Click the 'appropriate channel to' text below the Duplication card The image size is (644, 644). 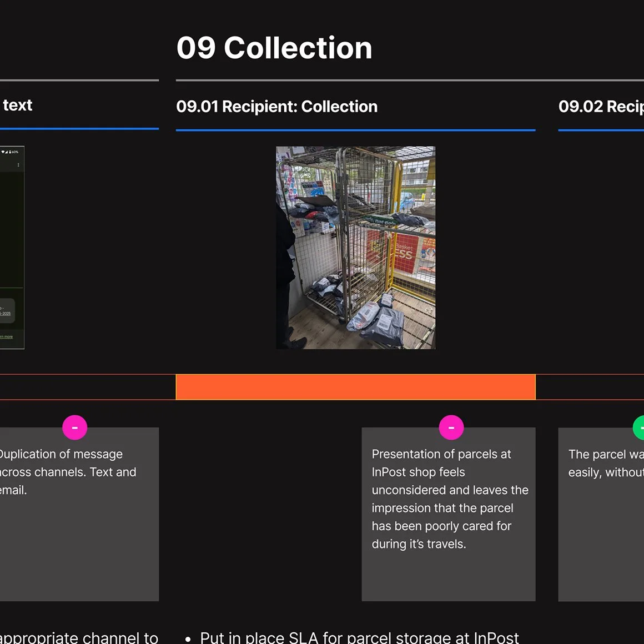tap(79, 637)
